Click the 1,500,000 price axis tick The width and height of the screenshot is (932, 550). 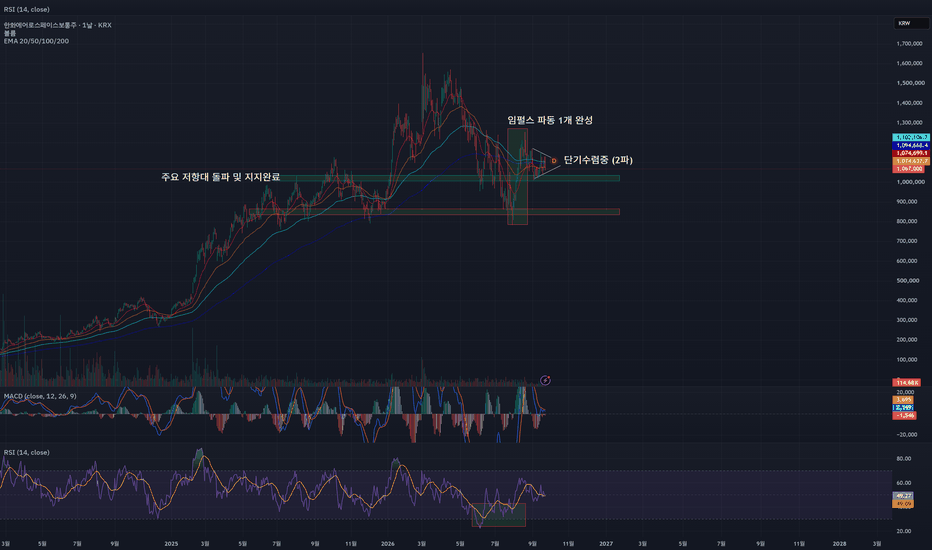click(x=909, y=83)
